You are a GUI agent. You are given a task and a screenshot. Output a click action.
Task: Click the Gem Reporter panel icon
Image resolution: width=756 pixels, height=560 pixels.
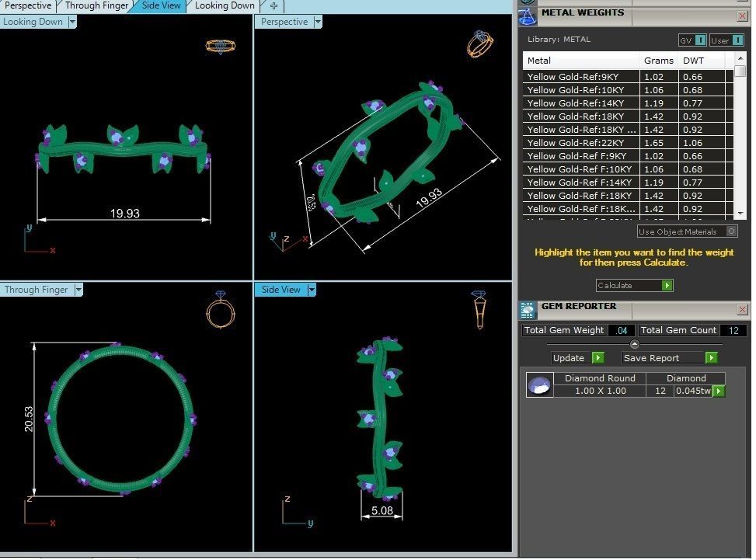(528, 310)
